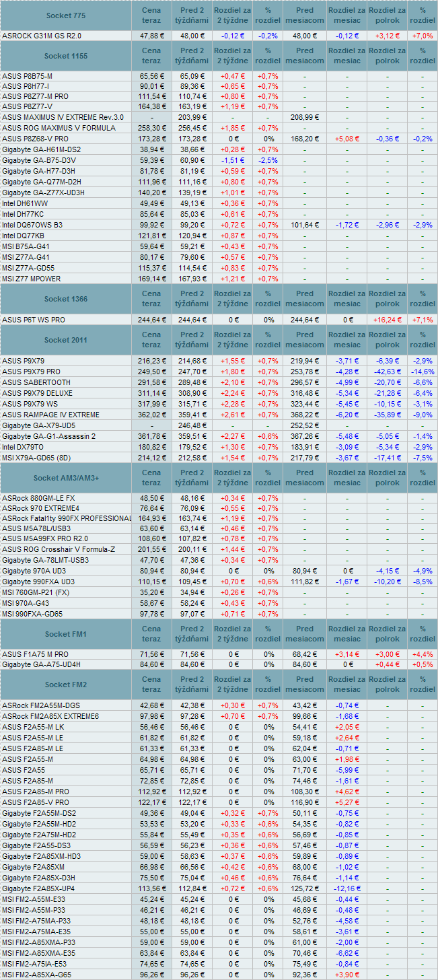Click the ASRock 880GM-LE FX product name
This screenshot has height=980, width=438.
tap(38, 498)
